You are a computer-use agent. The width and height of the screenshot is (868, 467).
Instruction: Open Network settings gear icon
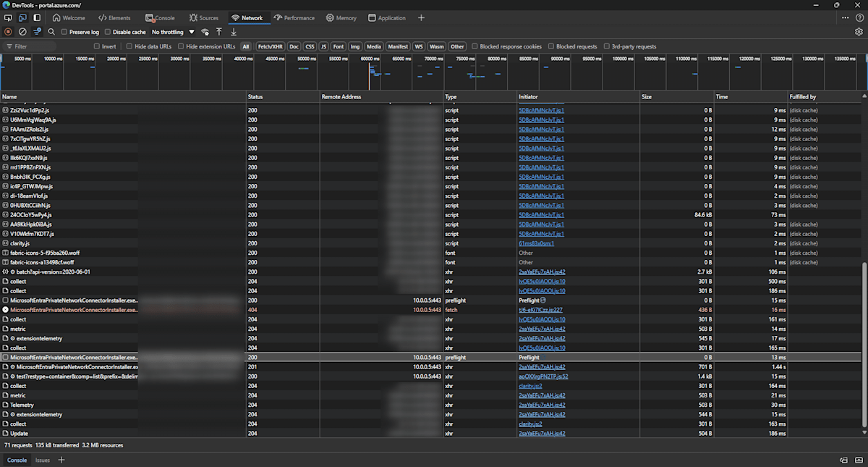tap(859, 32)
